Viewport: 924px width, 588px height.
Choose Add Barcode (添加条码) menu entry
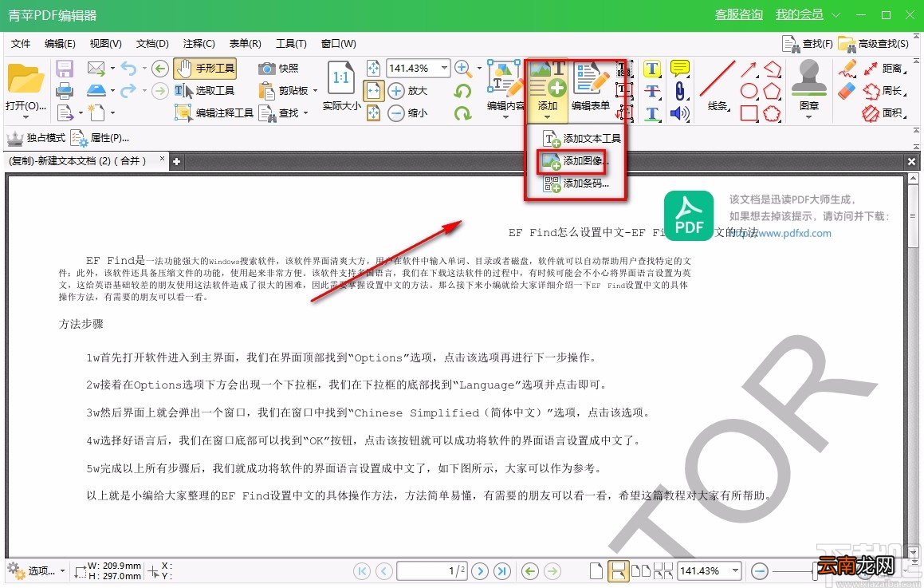pos(576,184)
